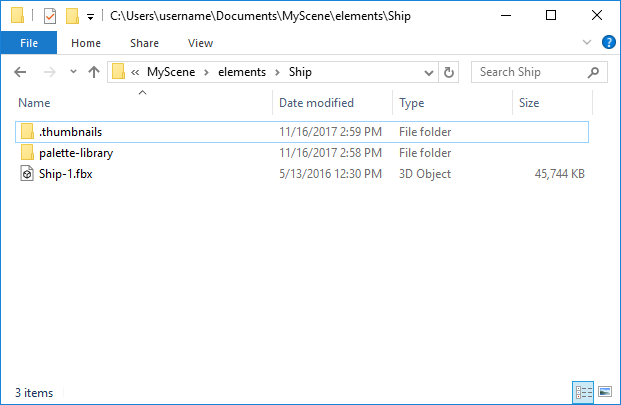Expand the ribbon chevron
The height and width of the screenshot is (405, 621).
[x=587, y=42]
